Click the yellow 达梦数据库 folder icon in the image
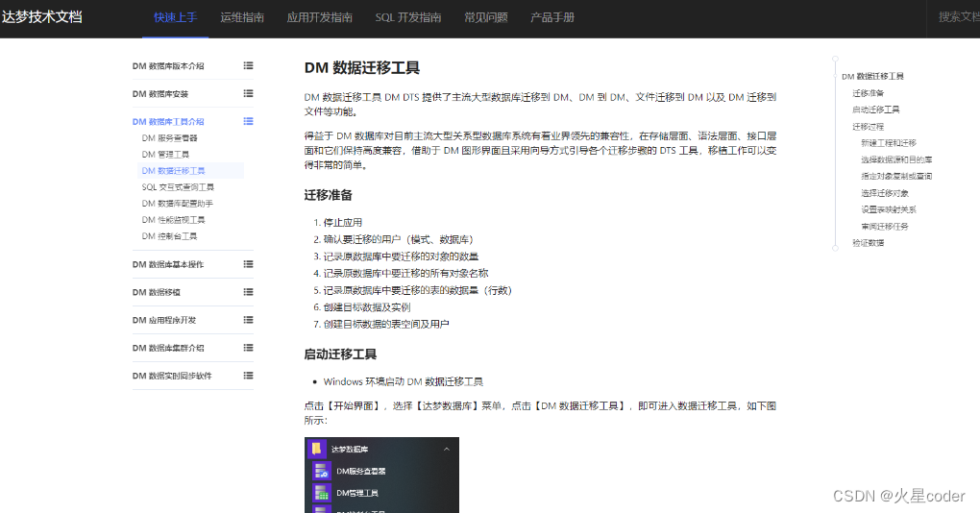 [x=317, y=449]
